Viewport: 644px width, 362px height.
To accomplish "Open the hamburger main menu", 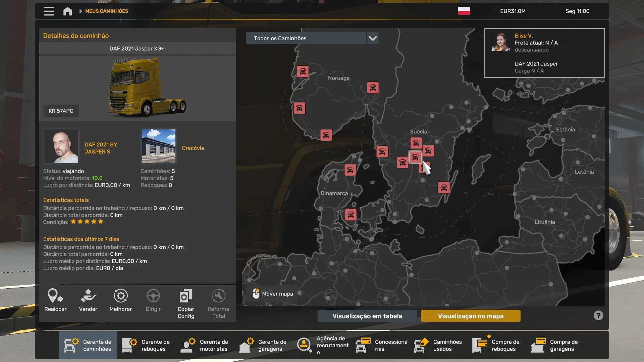I will point(49,11).
